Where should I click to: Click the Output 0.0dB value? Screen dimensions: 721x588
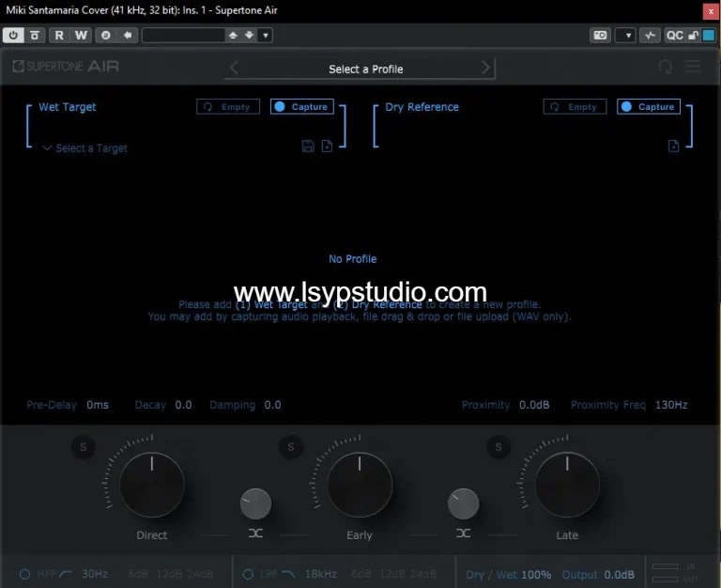point(620,575)
